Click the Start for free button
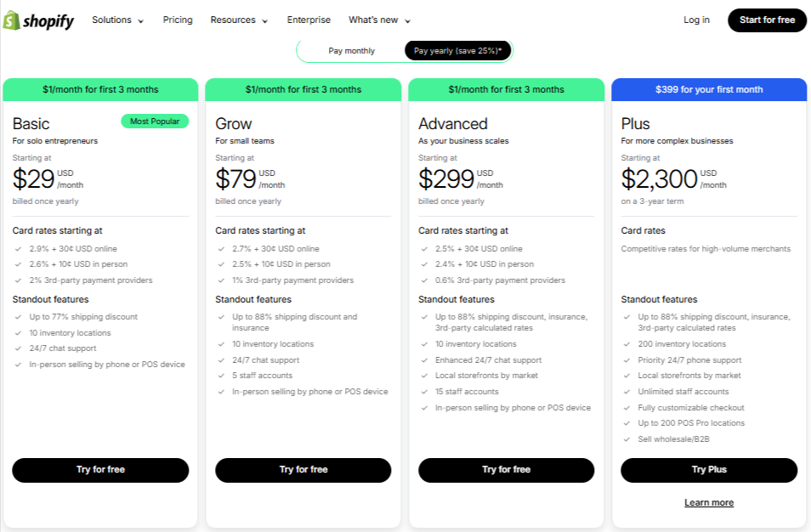The width and height of the screenshot is (811, 532). click(x=767, y=20)
